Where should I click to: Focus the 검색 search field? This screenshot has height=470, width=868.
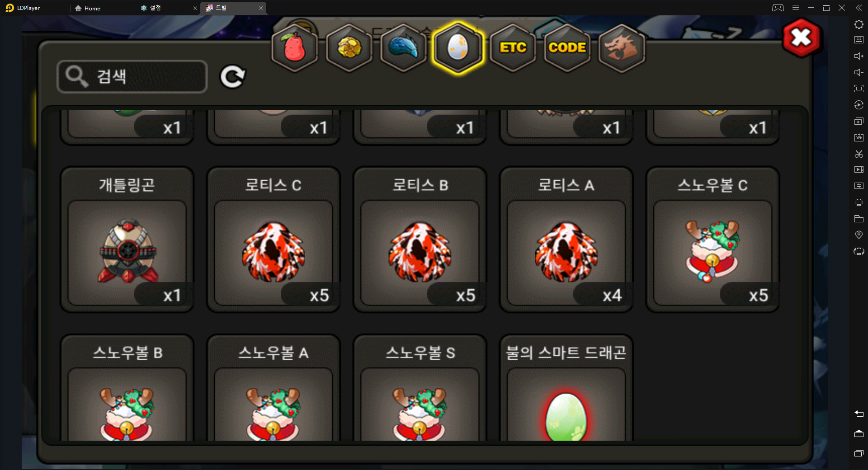tap(132, 76)
